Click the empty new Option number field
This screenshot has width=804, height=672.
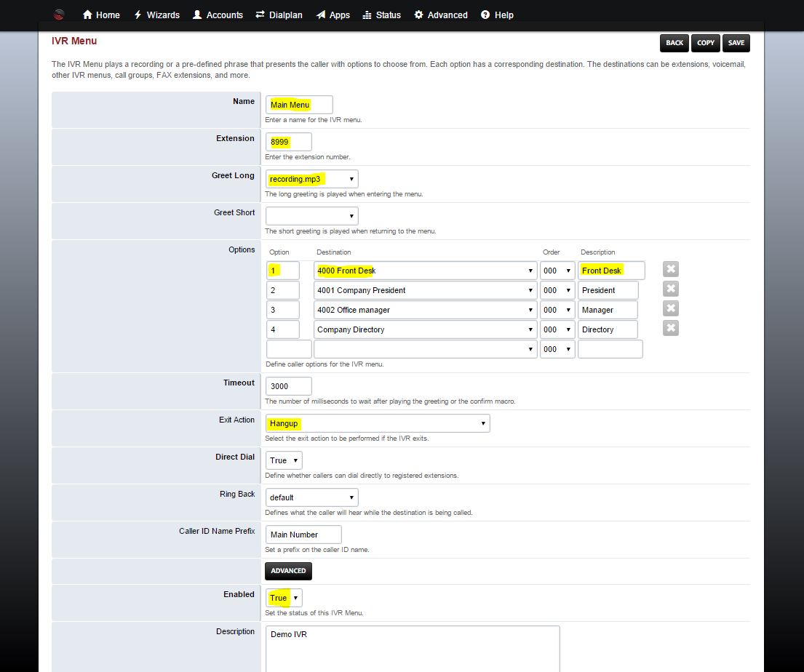pyautogui.click(x=289, y=349)
